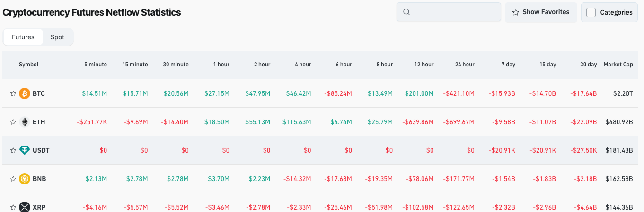This screenshot has width=644, height=212.
Task: Click the Bitcoin coin logo icon
Action: [25, 93]
